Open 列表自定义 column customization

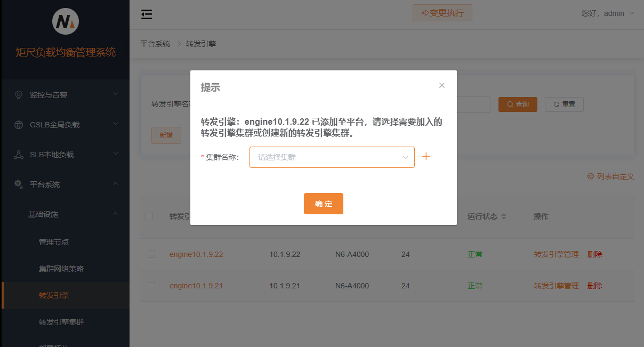click(x=611, y=176)
